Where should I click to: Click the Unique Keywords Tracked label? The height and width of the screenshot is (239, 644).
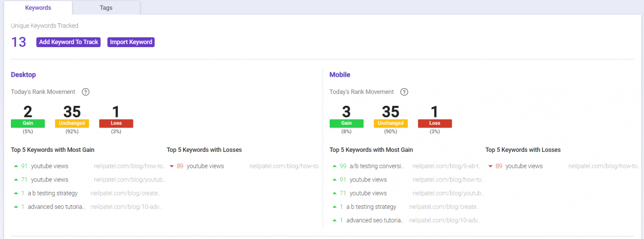45,25
